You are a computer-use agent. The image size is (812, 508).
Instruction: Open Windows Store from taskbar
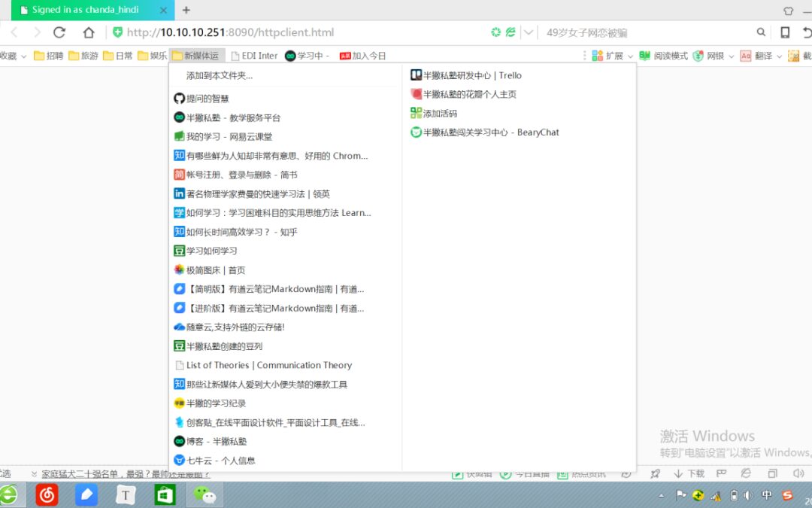(x=165, y=495)
